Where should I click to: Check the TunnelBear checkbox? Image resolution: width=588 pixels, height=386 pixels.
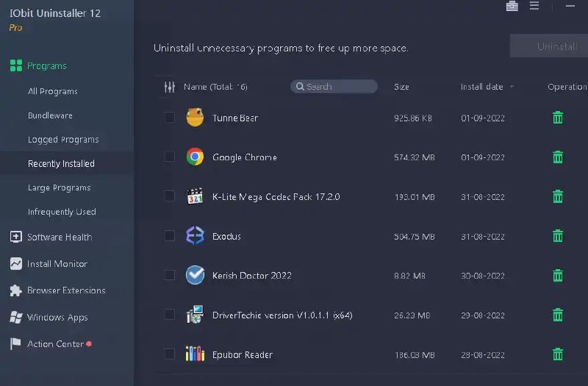[170, 118]
